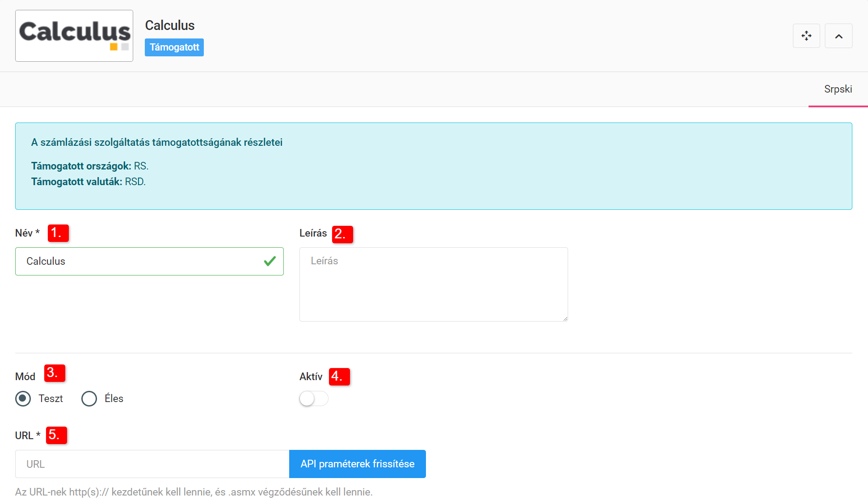This screenshot has height=504, width=868.
Task: Click the URL input field
Action: (152, 464)
